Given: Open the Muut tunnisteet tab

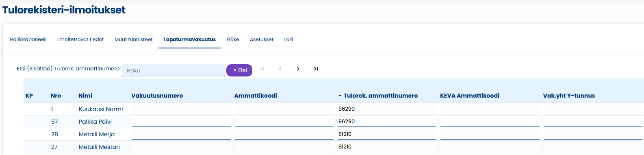Looking at the screenshot, I should 134,39.
